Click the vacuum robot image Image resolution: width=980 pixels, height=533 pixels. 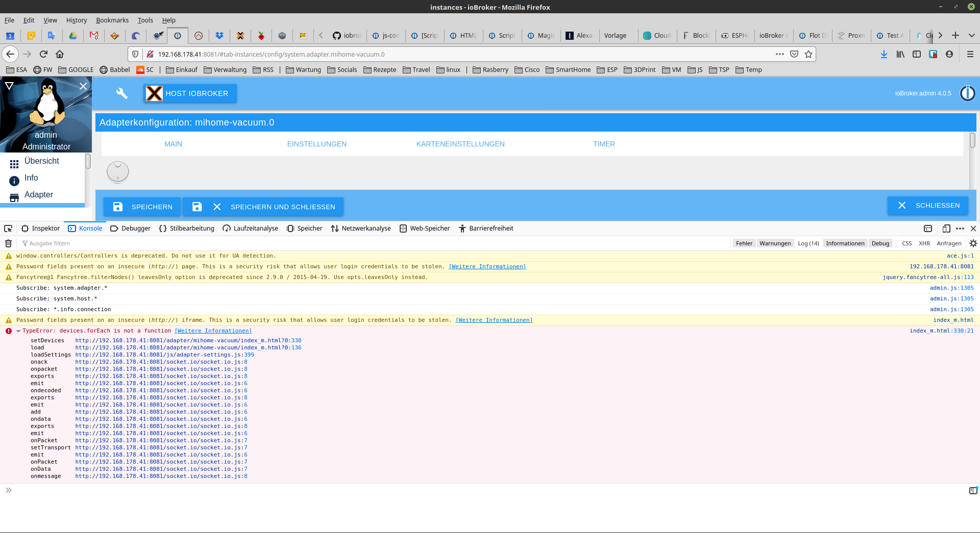(x=118, y=172)
